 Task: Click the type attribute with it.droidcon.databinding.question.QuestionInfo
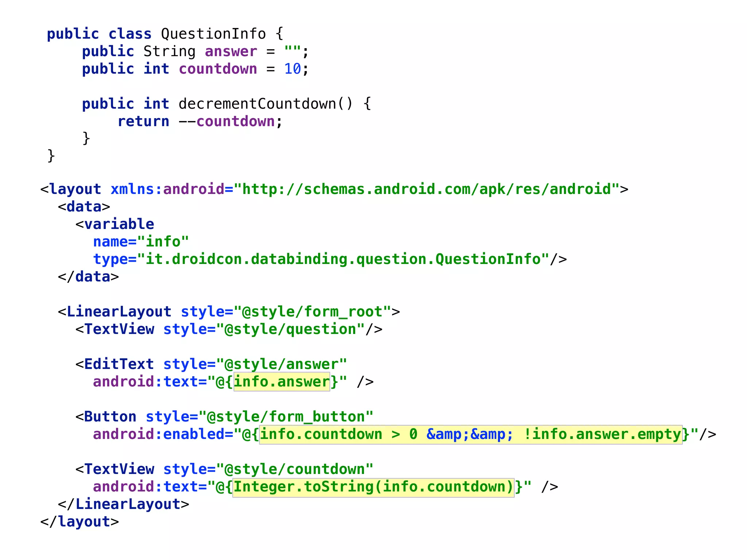(x=321, y=259)
